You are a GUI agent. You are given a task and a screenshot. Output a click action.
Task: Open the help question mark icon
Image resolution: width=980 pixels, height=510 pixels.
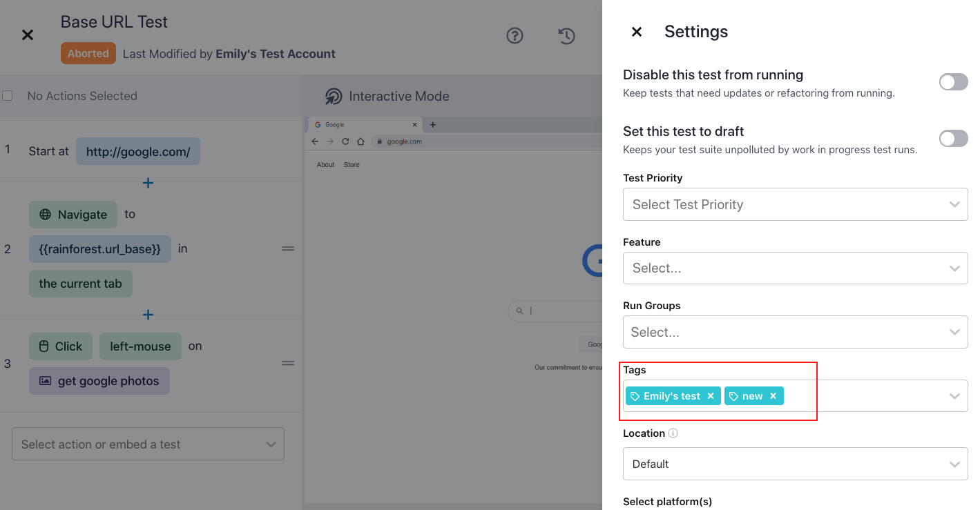click(515, 35)
